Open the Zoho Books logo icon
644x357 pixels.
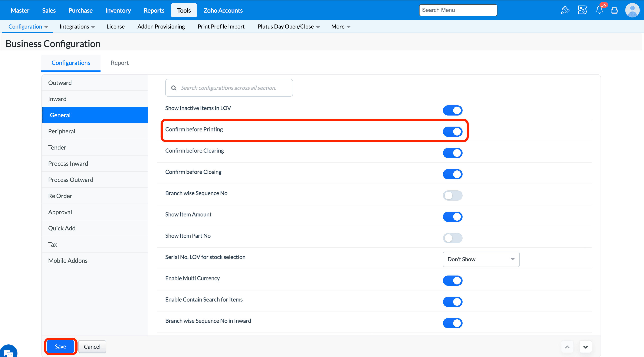point(582,10)
